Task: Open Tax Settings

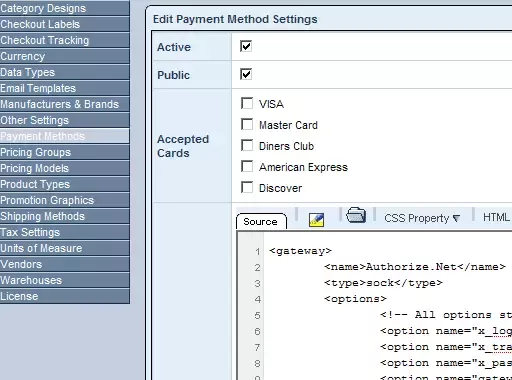Action: tap(65, 232)
